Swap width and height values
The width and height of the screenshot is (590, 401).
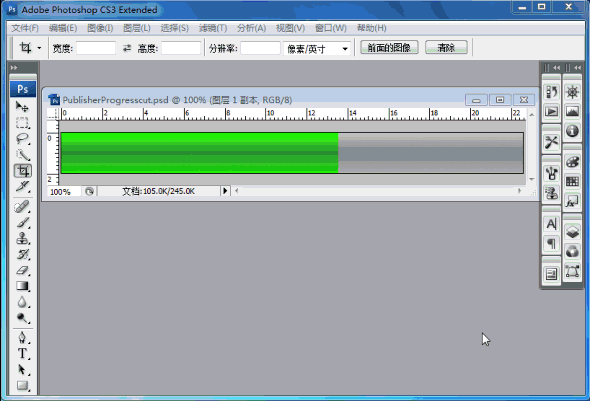click(127, 48)
